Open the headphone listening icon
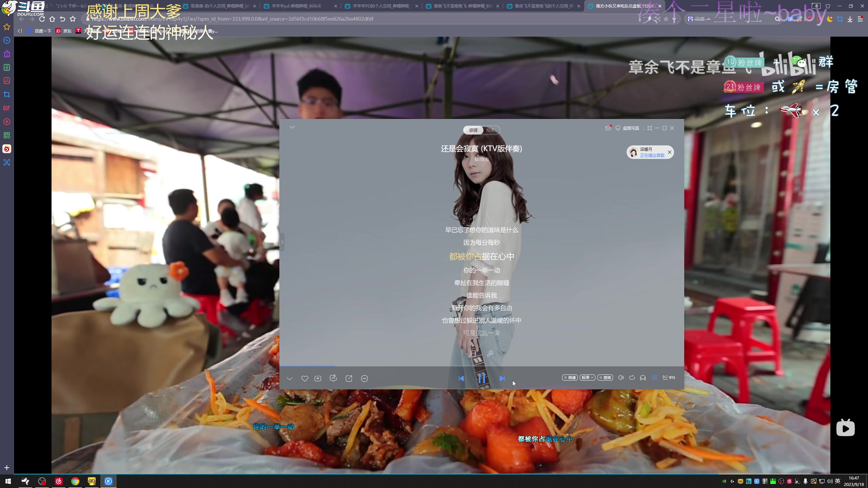The image size is (868, 488). click(643, 378)
